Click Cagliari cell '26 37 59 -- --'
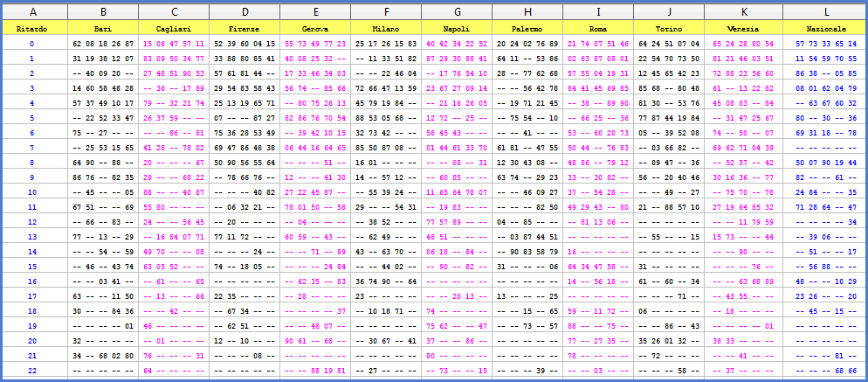 click(174, 117)
